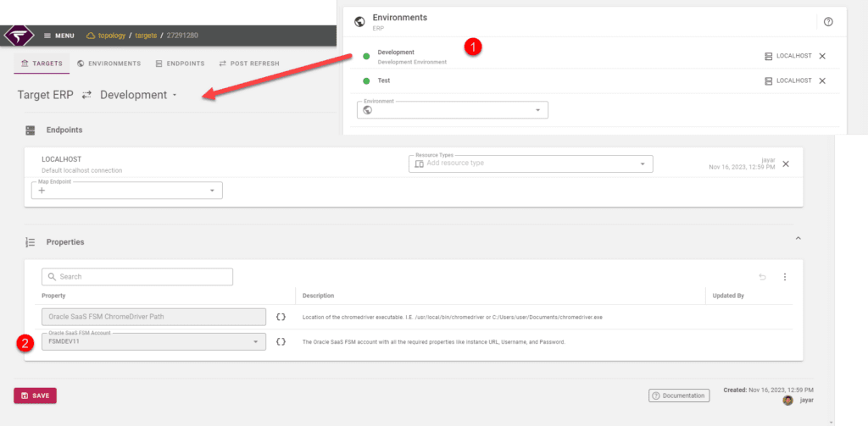Click the help icon in Environments panel
The width and height of the screenshot is (868, 426).
[828, 22]
